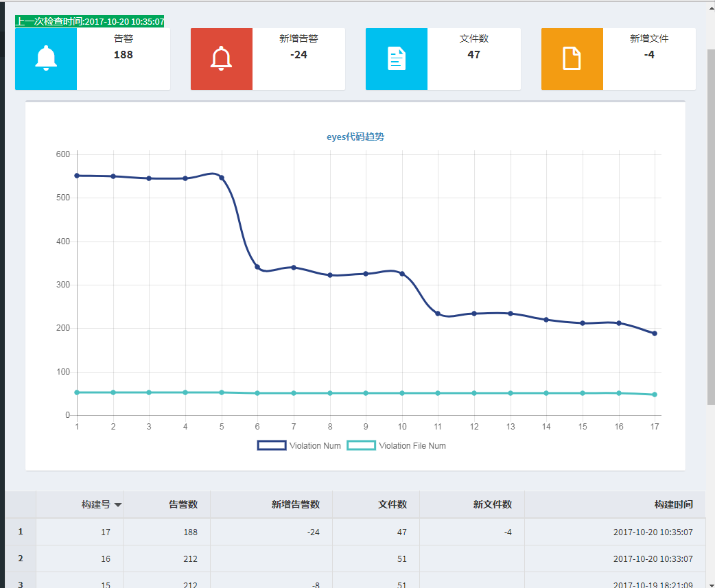The height and width of the screenshot is (588, 715).
Task: Click the build 6 point on Violation Num line
Action: [x=257, y=267]
